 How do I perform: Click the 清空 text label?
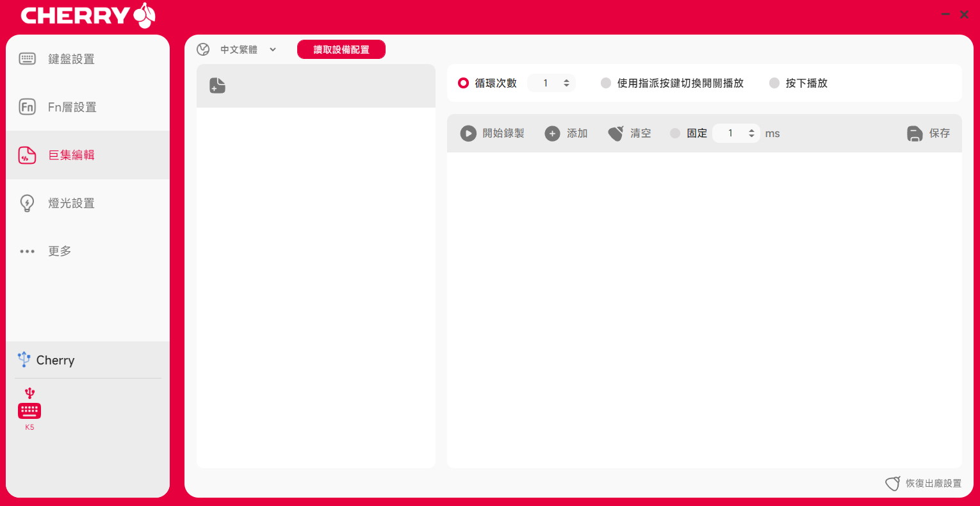[641, 133]
